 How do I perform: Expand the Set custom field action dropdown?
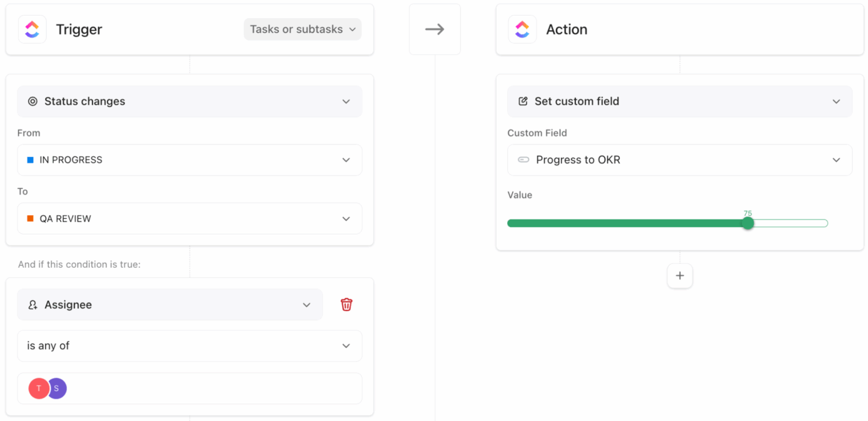click(836, 101)
